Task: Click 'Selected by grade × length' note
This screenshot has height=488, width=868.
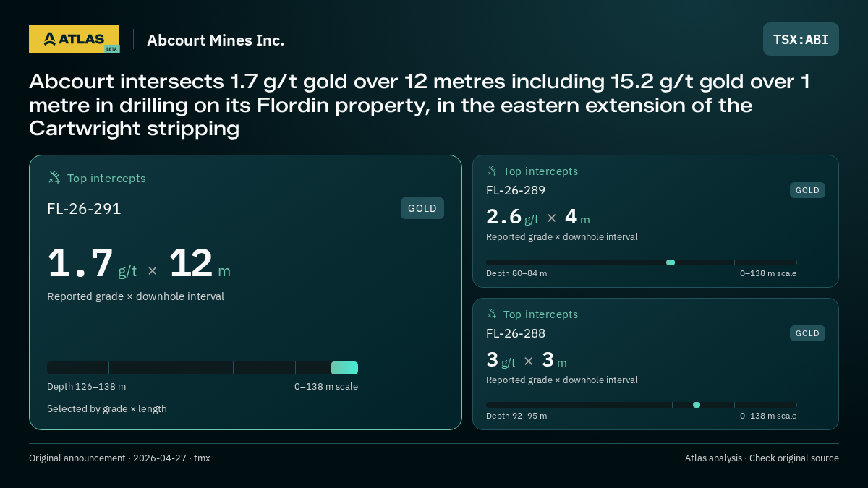Action: pos(107,409)
